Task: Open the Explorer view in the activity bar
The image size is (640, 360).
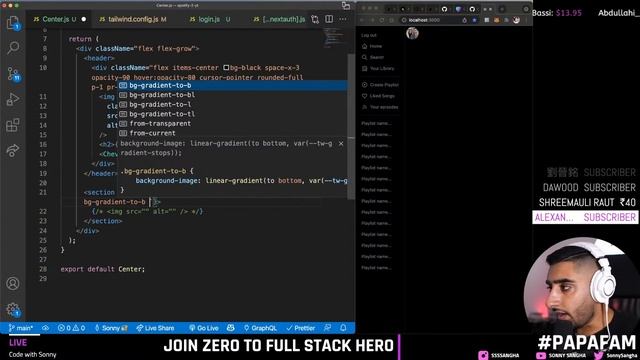Action: click(x=13, y=23)
